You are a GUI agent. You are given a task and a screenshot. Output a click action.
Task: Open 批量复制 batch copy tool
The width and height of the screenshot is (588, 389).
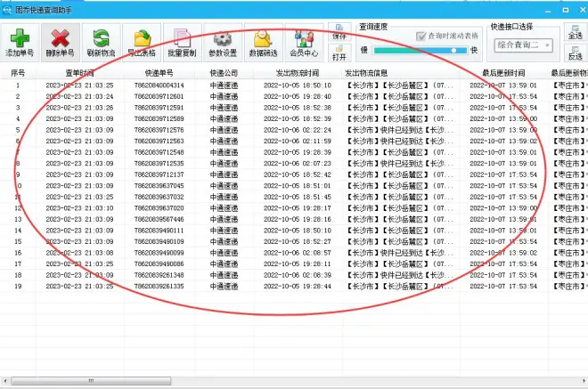183,43
